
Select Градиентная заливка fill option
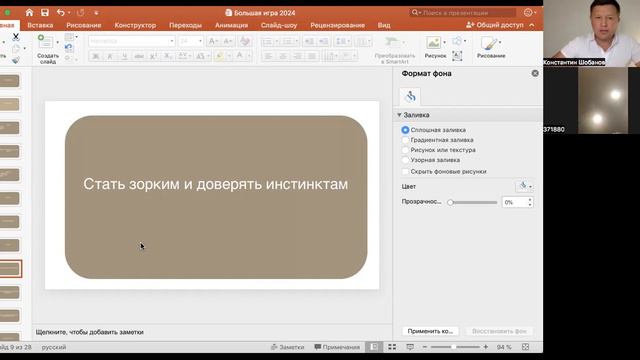tap(405, 140)
